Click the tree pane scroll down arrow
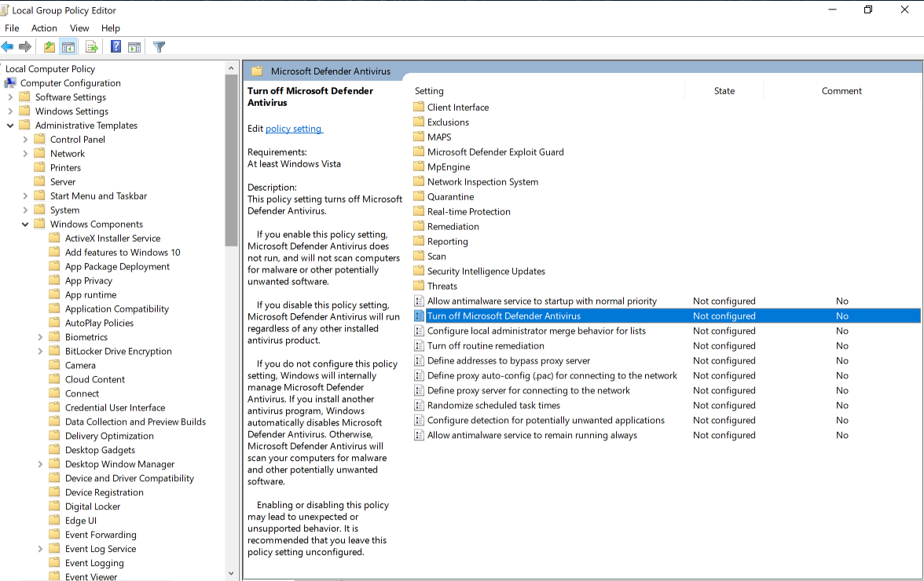This screenshot has width=924, height=581. [231, 573]
